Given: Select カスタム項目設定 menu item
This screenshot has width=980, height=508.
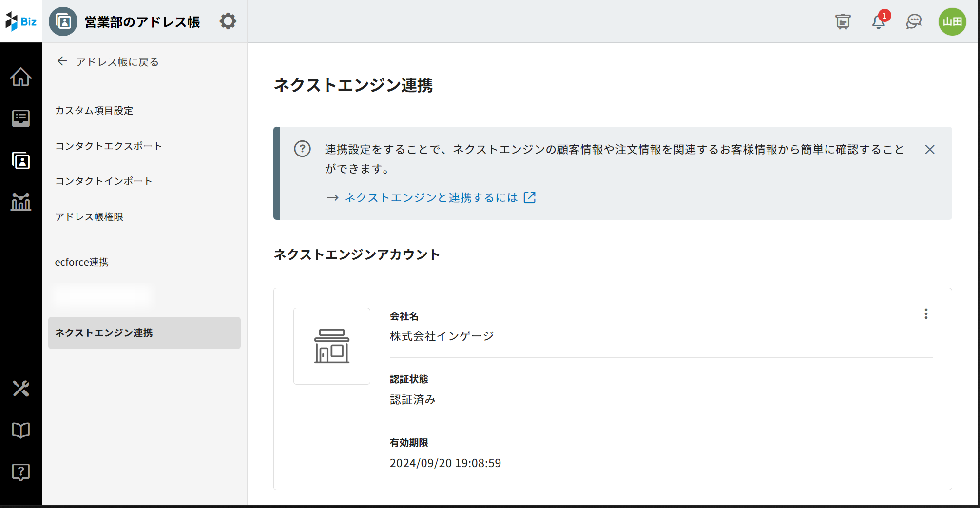Looking at the screenshot, I should (x=94, y=111).
